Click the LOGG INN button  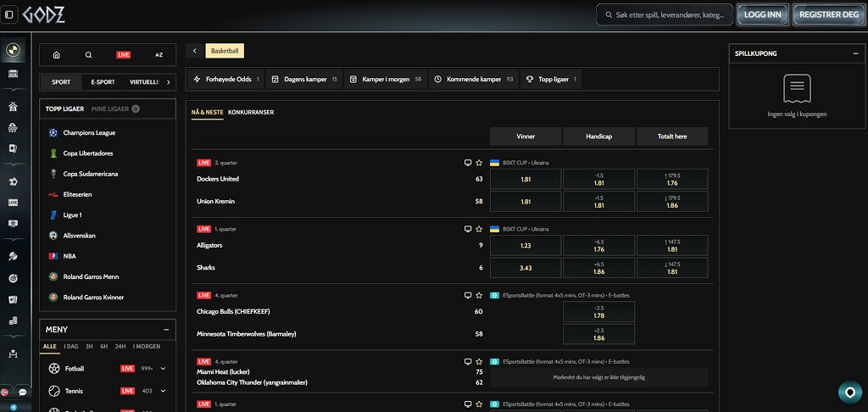[x=762, y=15]
